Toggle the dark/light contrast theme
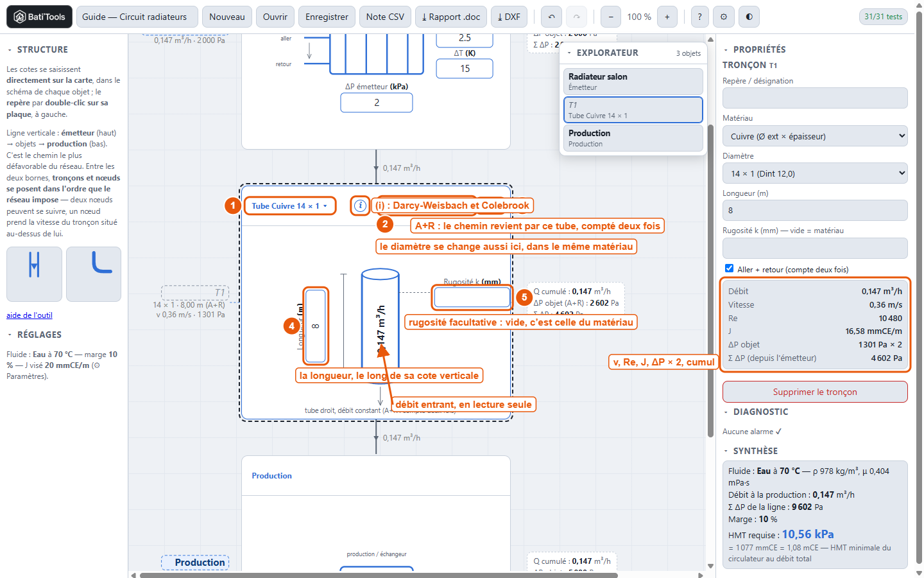924x578 pixels. pos(749,17)
